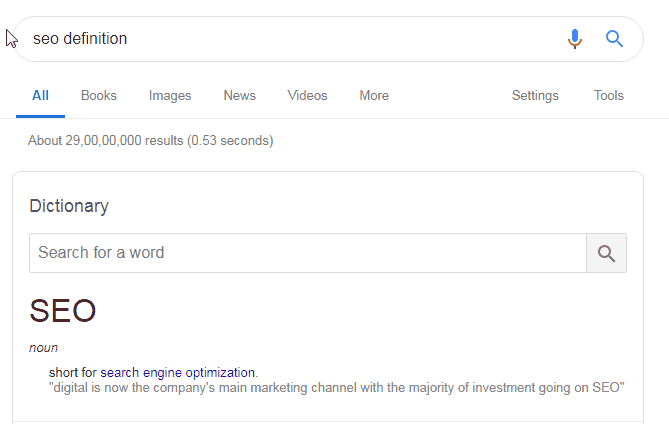Open the More search categories dropdown
Screen dimensions: 669x424
[x=374, y=96]
